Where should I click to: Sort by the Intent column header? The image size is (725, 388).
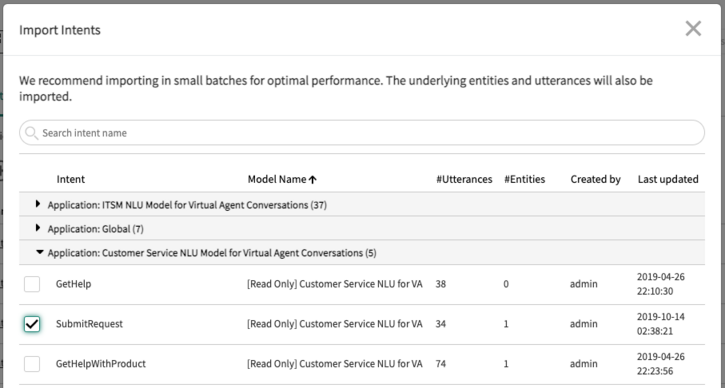[71, 179]
